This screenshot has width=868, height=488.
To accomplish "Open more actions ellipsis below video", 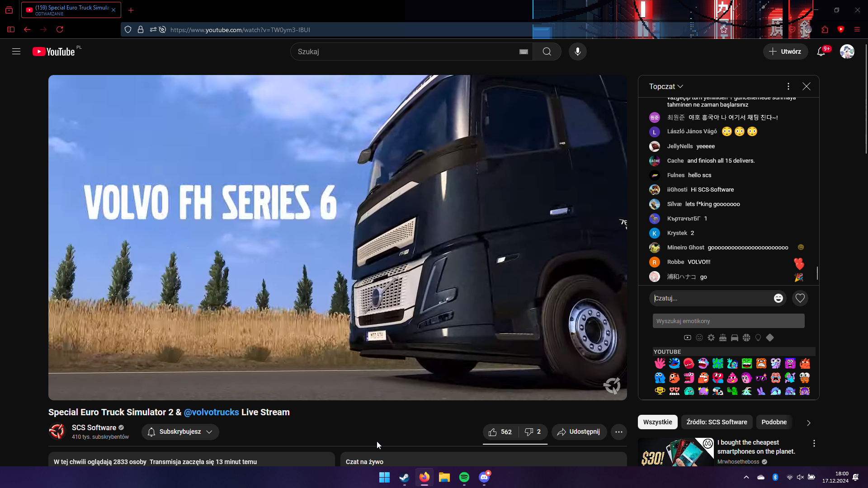I will coord(619,432).
